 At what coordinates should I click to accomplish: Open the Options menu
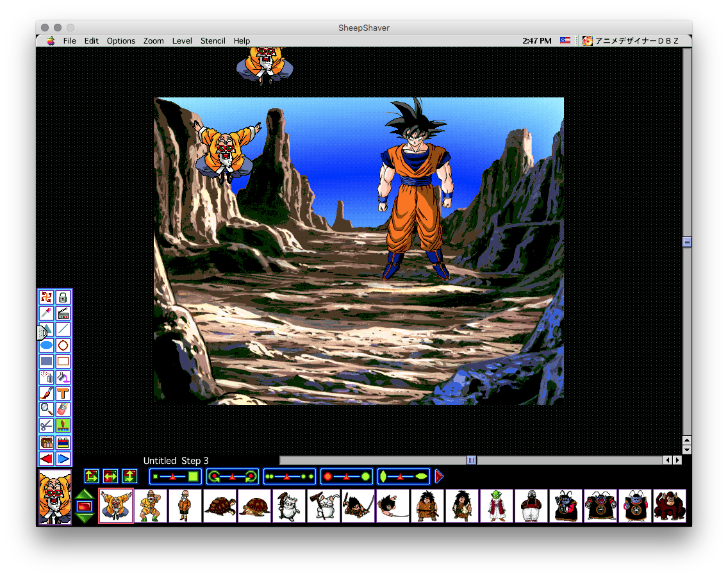(x=120, y=41)
